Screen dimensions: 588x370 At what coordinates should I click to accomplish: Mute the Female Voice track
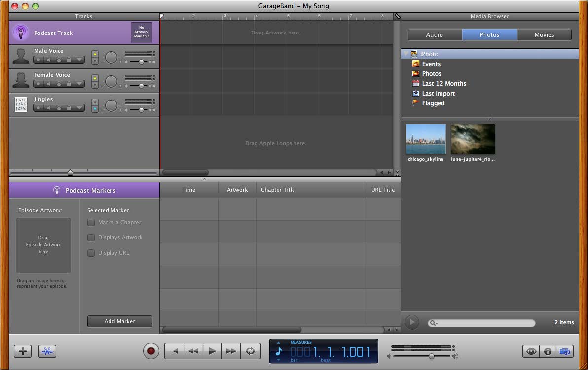click(48, 84)
